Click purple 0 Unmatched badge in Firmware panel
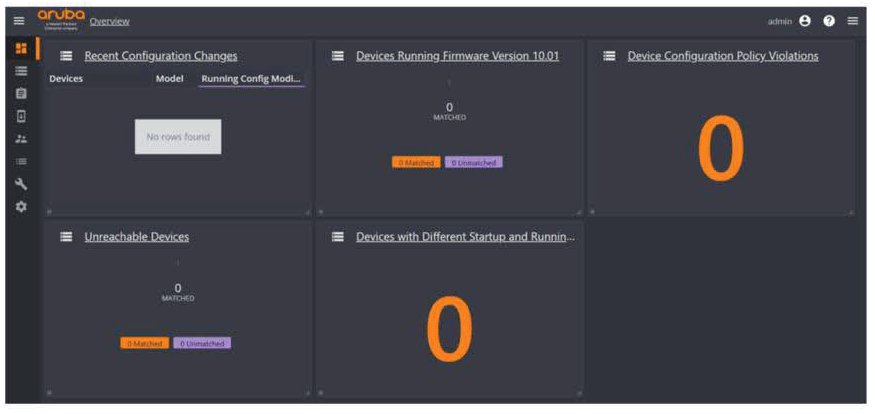Image resolution: width=875 pixels, height=414 pixels. pos(474,162)
